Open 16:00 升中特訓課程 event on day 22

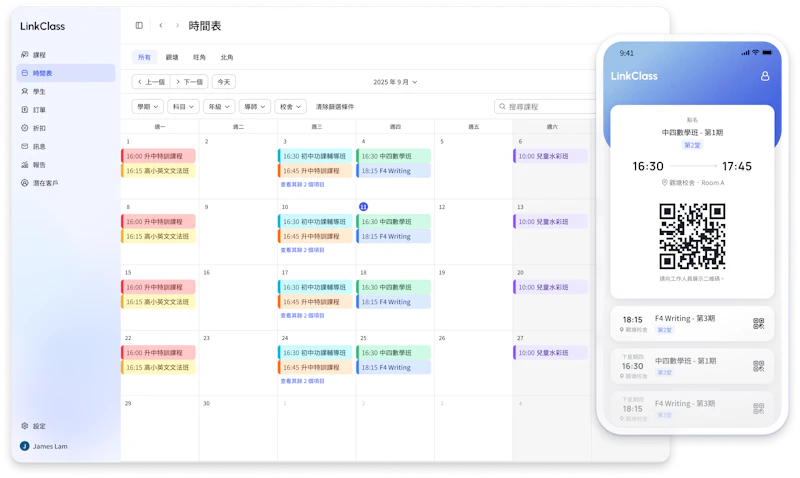click(x=159, y=353)
